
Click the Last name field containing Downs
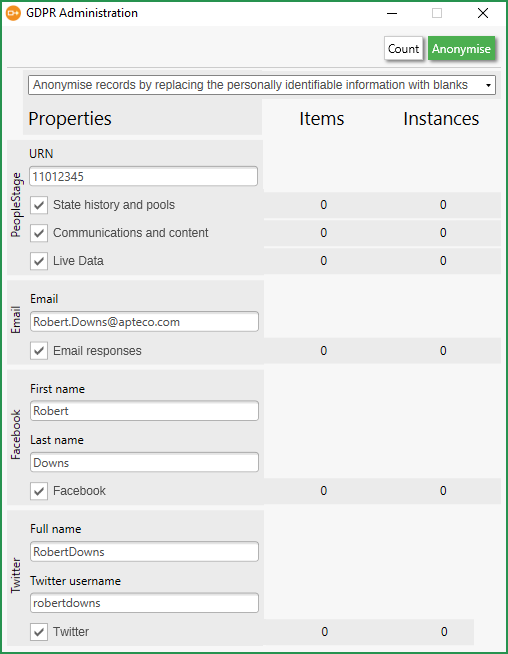[x=144, y=463]
